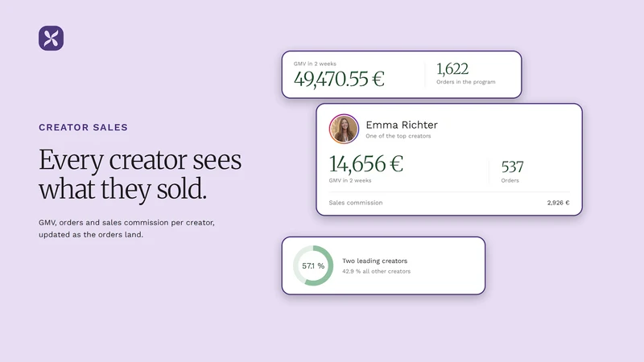Screen dimensions: 644x362
Task: Click the description text about GMV, orders and commission
Action: click(126, 228)
